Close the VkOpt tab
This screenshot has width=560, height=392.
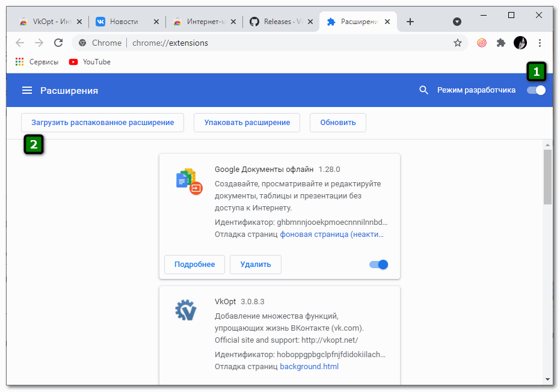point(79,22)
